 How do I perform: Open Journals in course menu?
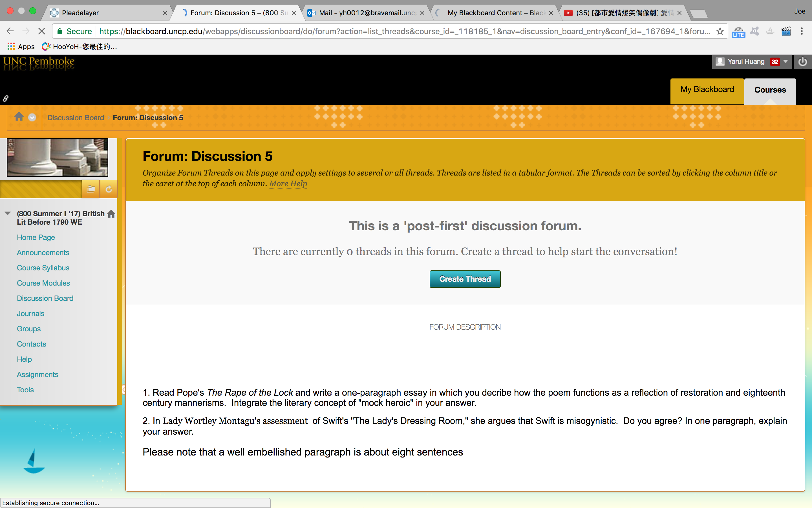tap(30, 314)
